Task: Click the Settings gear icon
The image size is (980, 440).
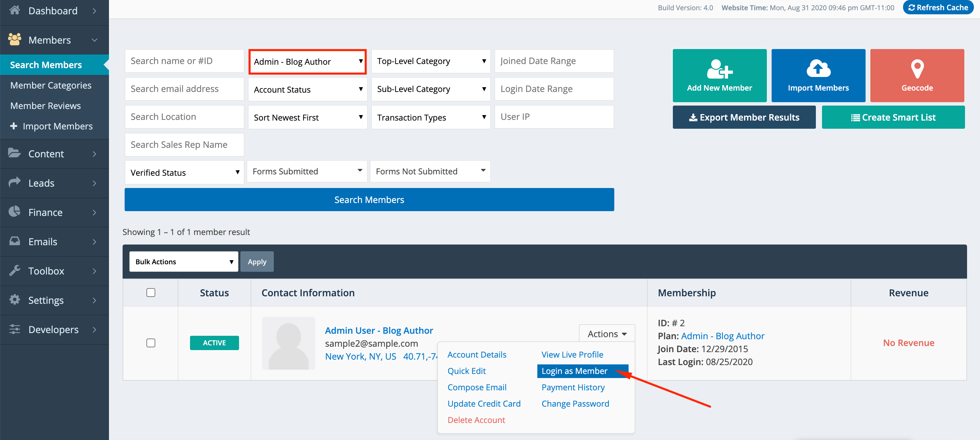Action: pos(15,300)
